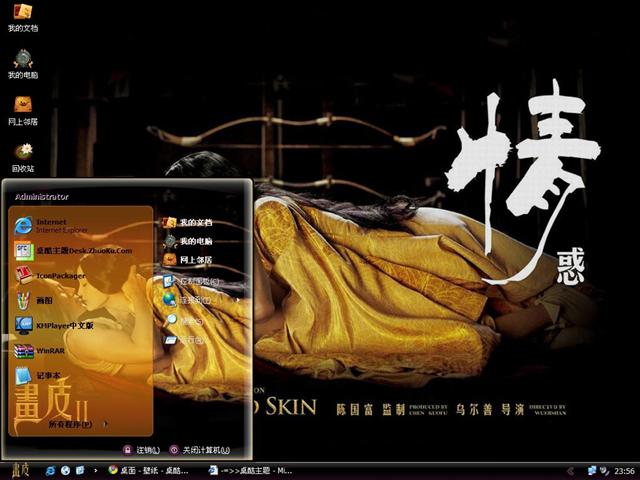Open the globe network connections entry in start menu

pyautogui.click(x=169, y=300)
